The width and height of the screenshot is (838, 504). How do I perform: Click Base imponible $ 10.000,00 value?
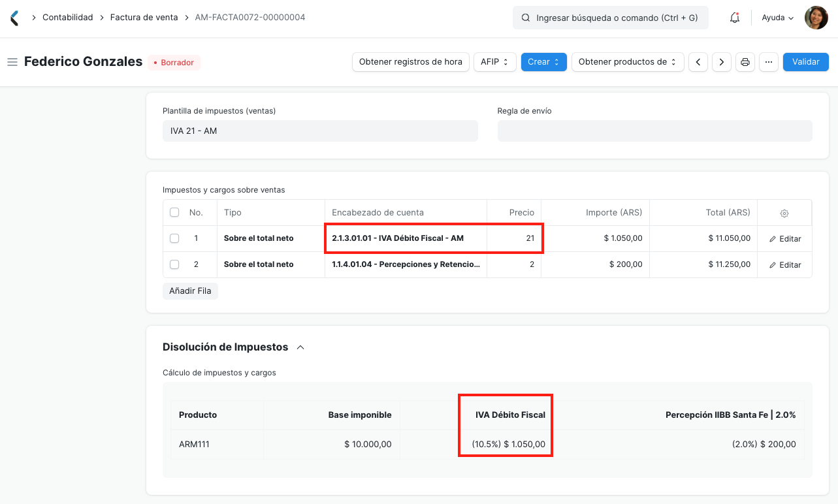[368, 445]
